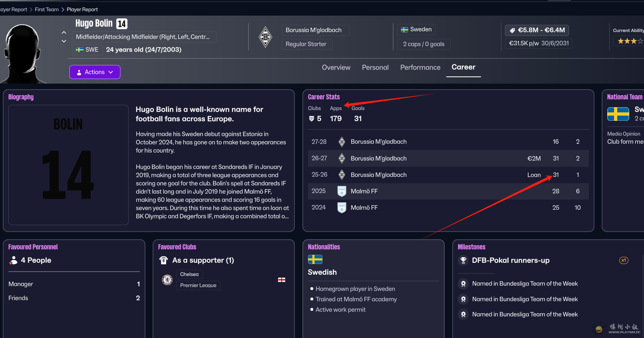The height and width of the screenshot is (338, 644).
Task: Click the Career Stats Apps total 179
Action: (336, 119)
